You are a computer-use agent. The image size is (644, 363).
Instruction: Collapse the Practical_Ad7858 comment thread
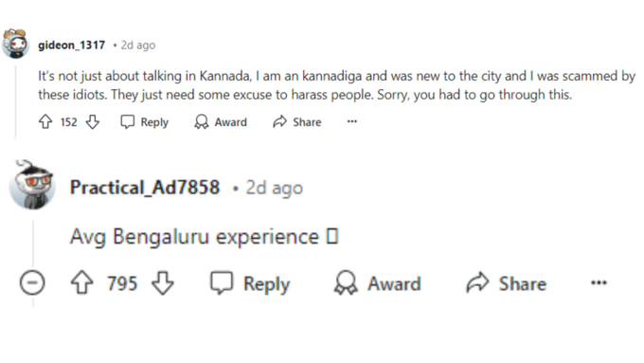click(x=32, y=282)
